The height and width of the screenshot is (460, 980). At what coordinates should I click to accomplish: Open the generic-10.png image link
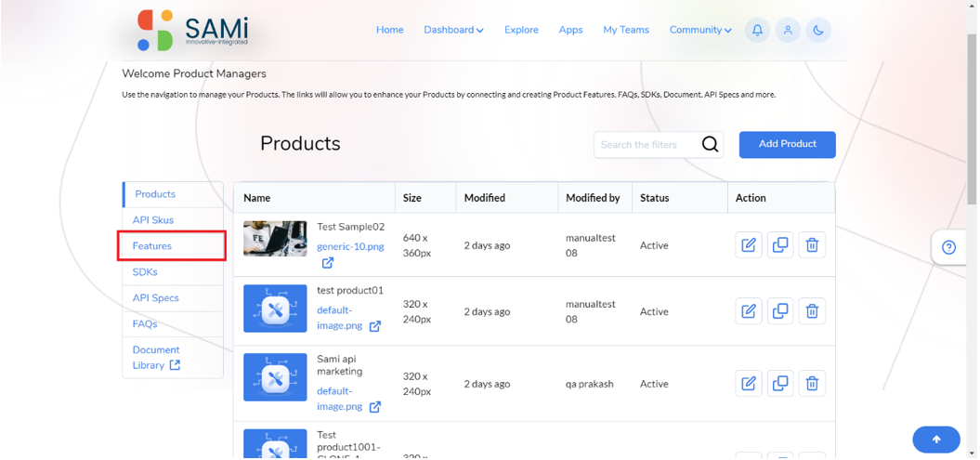(350, 246)
